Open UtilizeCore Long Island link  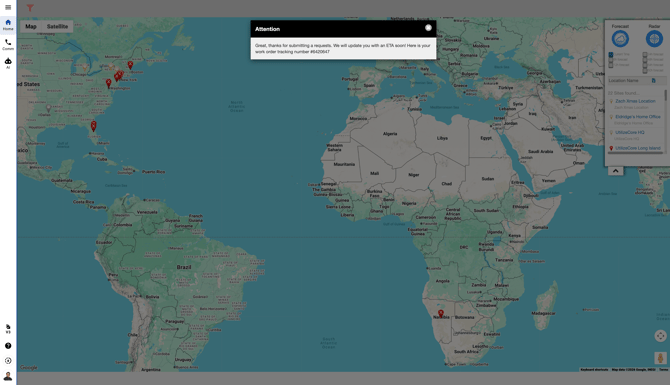(x=638, y=148)
